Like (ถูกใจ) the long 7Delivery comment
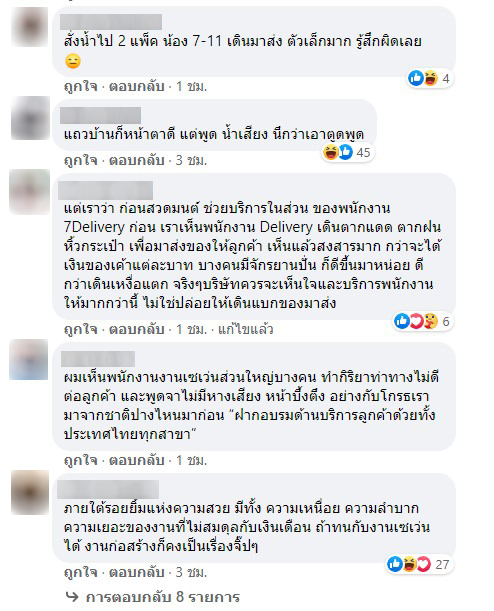This screenshot has width=494, height=611. pyautogui.click(x=80, y=329)
